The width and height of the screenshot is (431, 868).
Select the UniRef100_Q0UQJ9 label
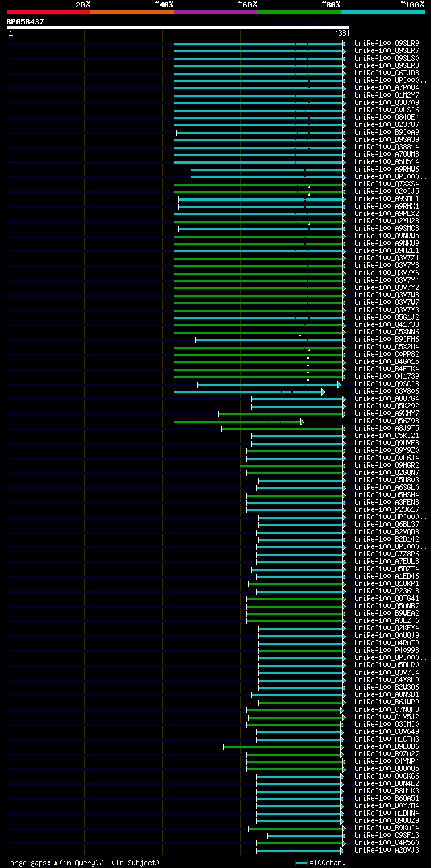(x=387, y=636)
